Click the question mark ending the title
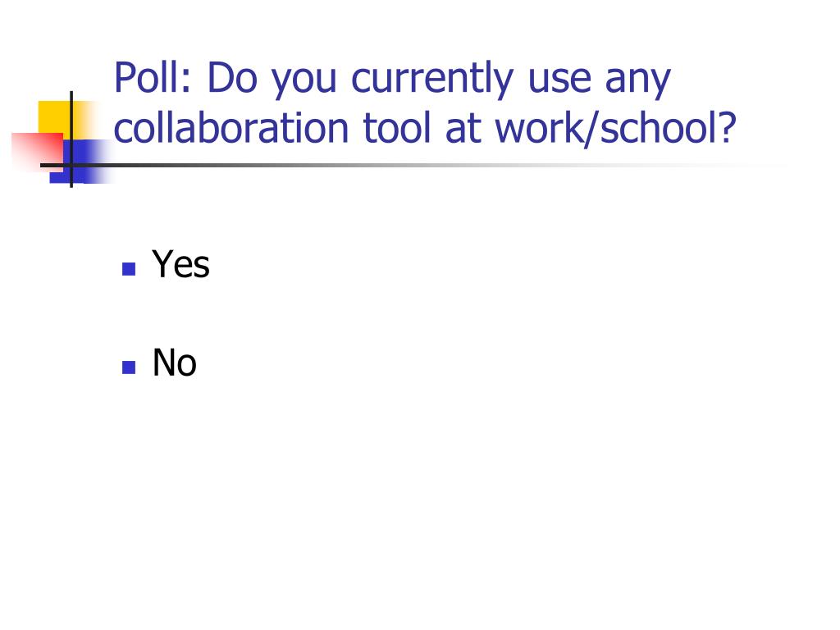 click(728, 127)
